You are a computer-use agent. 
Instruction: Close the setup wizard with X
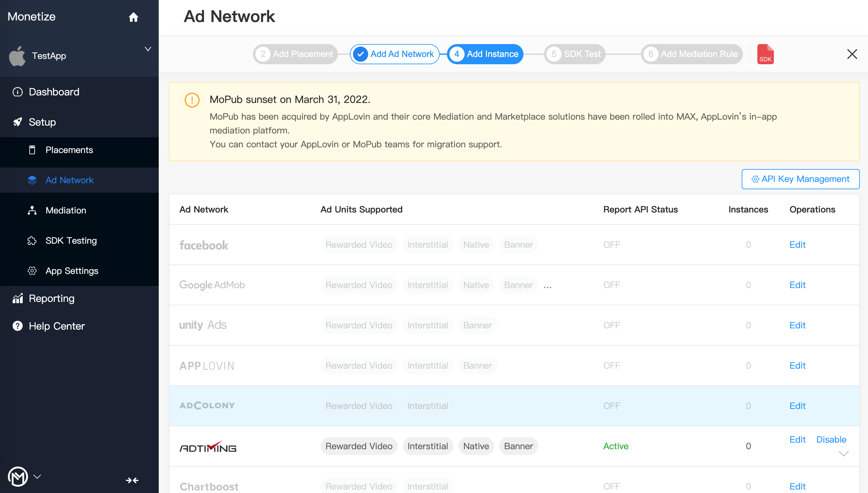tap(852, 54)
